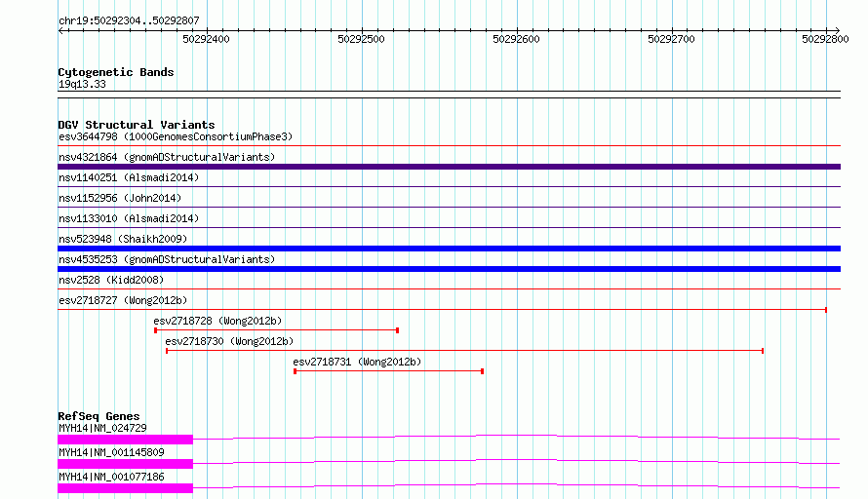
Task: Click the red bar of variant esv2718728
Action: point(277,330)
